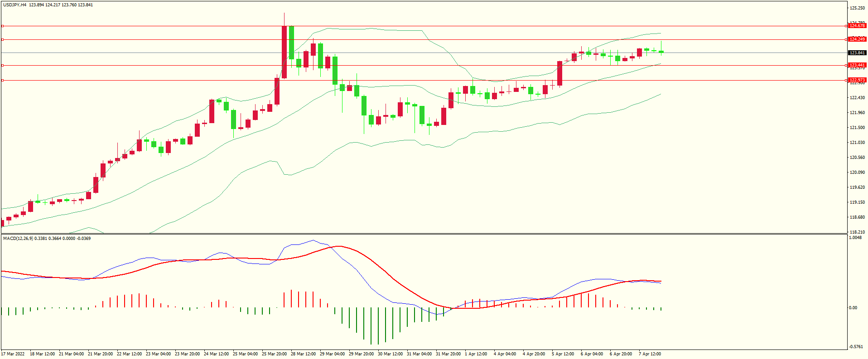Screen dimensions: 868x359
Task: Click the 119.620 price axis value
Action: (857, 187)
